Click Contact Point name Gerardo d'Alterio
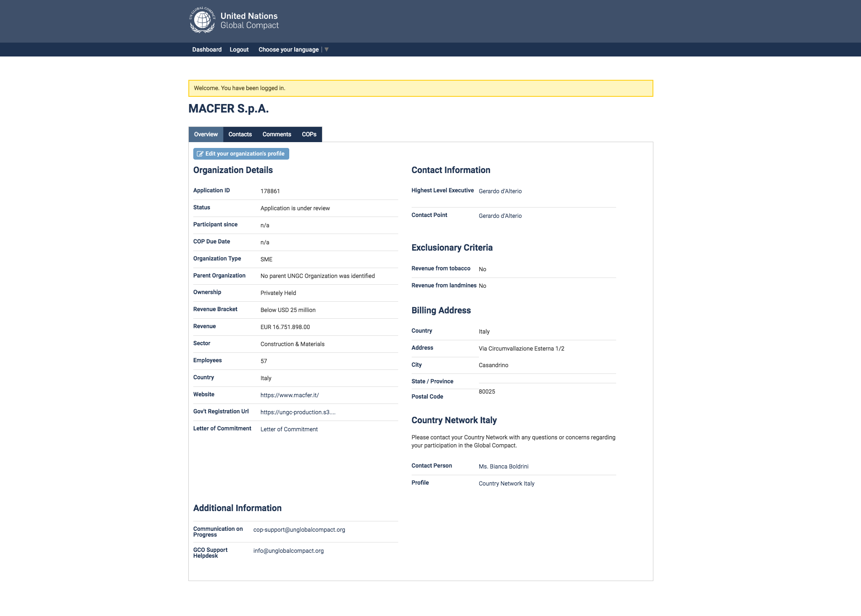 coord(500,216)
